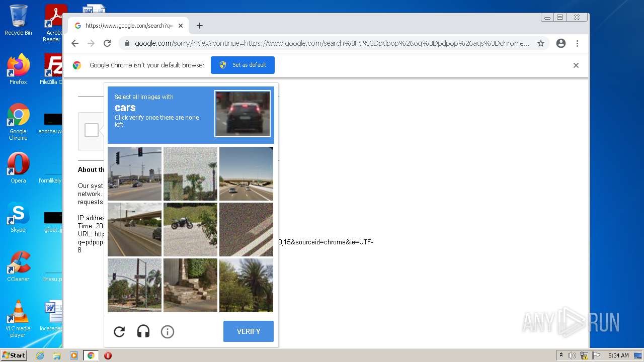Image resolution: width=644 pixels, height=362 pixels.
Task: Open the Opera desktop shortcut
Action: (18, 168)
